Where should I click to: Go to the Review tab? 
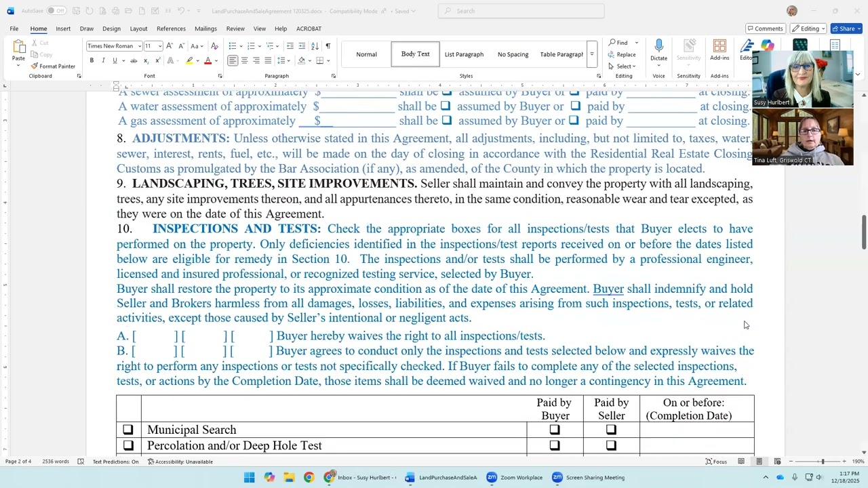[x=235, y=28]
